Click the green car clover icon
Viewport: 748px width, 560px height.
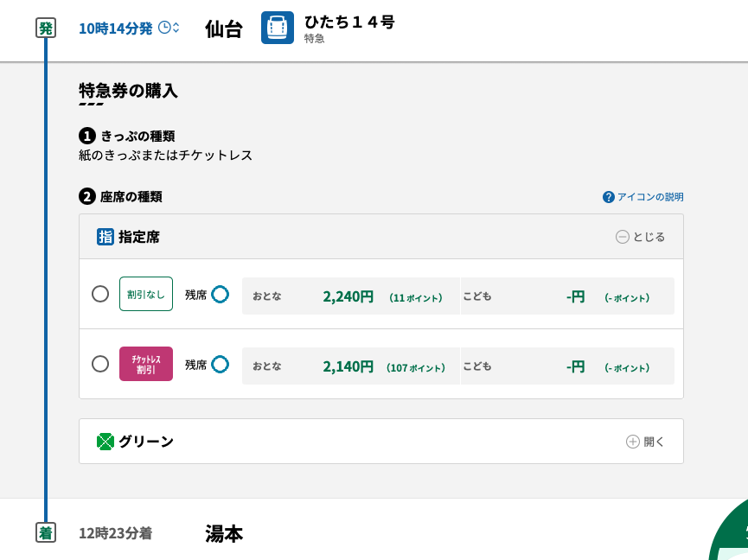pyautogui.click(x=105, y=442)
